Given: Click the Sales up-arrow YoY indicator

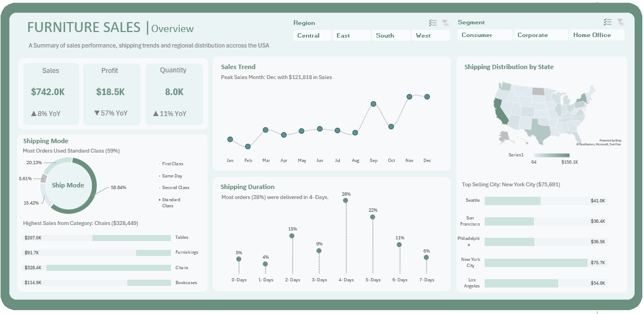Looking at the screenshot, I should pos(34,114).
